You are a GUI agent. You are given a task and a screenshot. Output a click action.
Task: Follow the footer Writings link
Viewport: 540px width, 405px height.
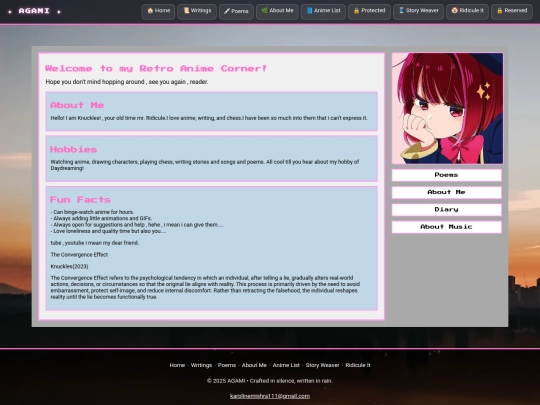[201, 365]
